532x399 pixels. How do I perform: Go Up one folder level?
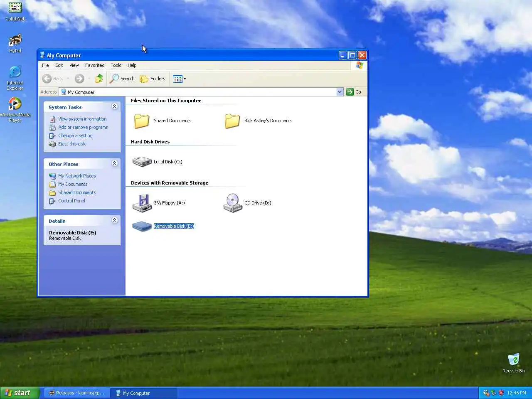click(99, 79)
